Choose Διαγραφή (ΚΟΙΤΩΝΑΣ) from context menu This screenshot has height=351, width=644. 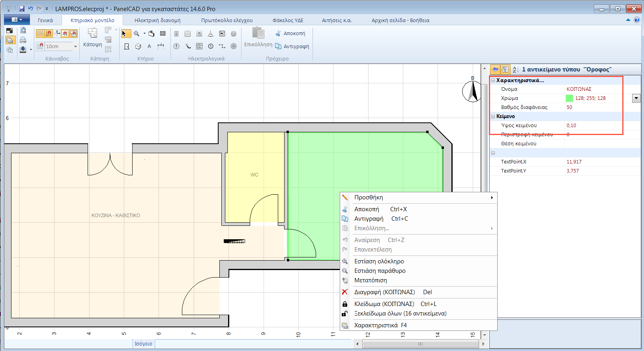(x=384, y=292)
